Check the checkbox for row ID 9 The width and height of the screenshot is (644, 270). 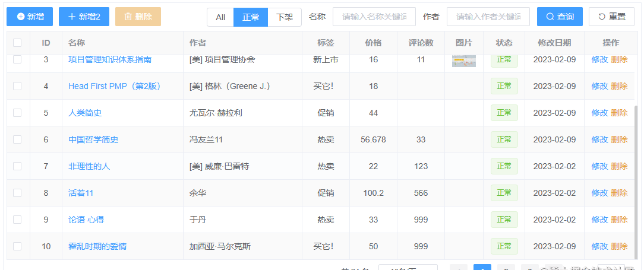tap(17, 220)
